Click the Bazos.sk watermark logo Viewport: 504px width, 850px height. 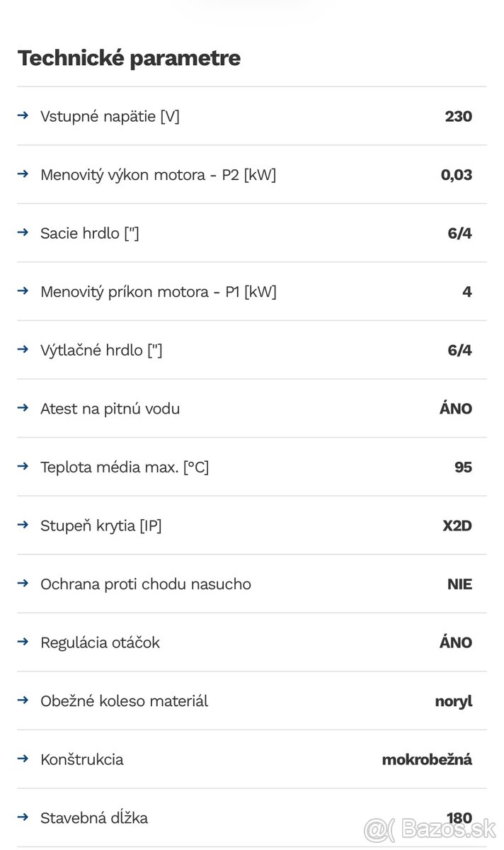coord(430,828)
